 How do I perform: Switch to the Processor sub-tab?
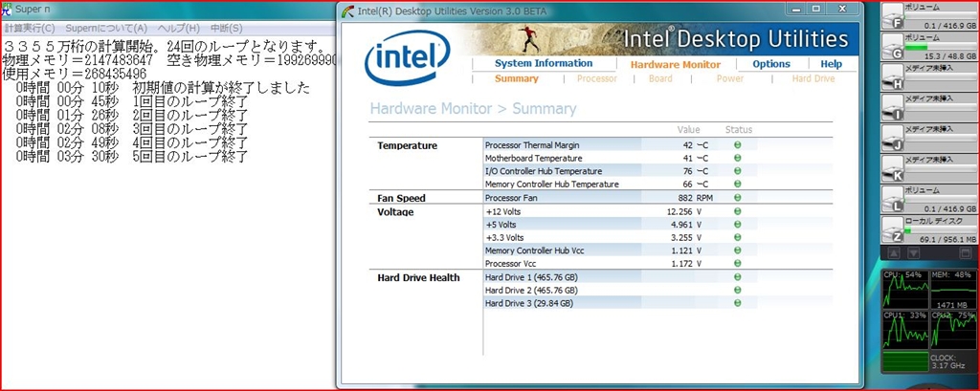[597, 78]
